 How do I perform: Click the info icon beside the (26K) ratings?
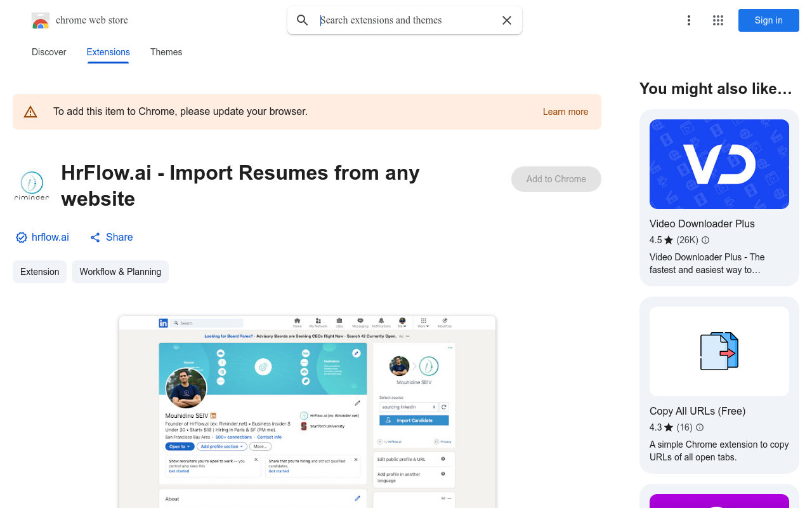tap(705, 240)
